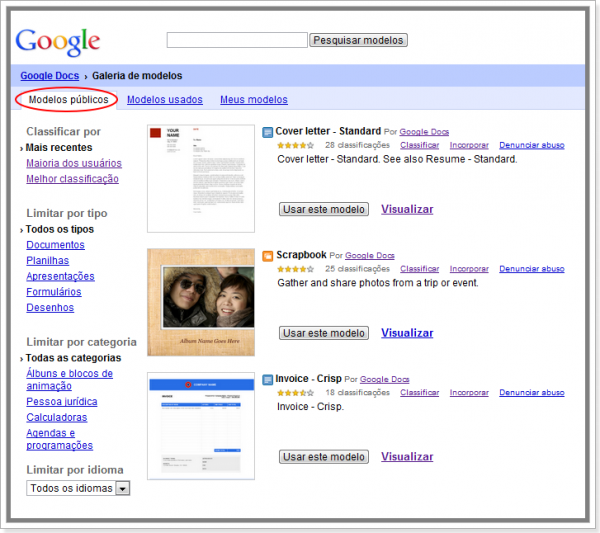Click the 18 classificações text
Viewport: 600px width, 533px height.
357,393
